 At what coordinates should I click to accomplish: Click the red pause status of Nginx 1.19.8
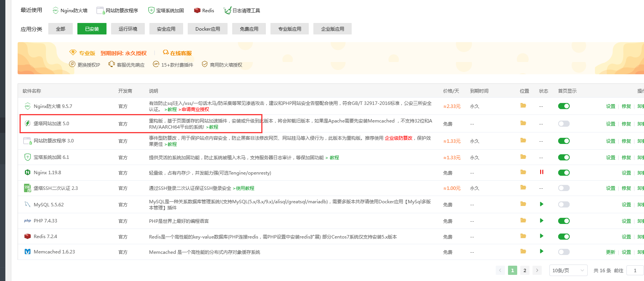[x=542, y=172]
